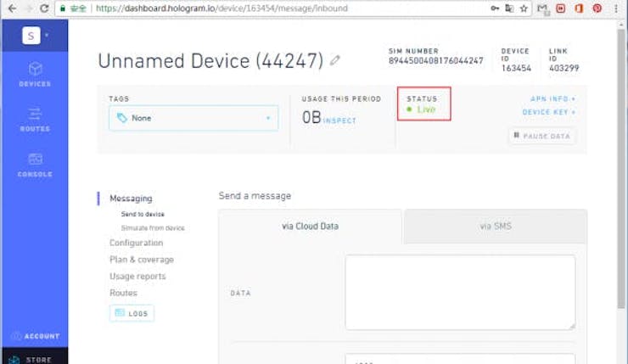Click the Link ID value 403299
Viewport: 628px width, 364px height.
click(564, 68)
